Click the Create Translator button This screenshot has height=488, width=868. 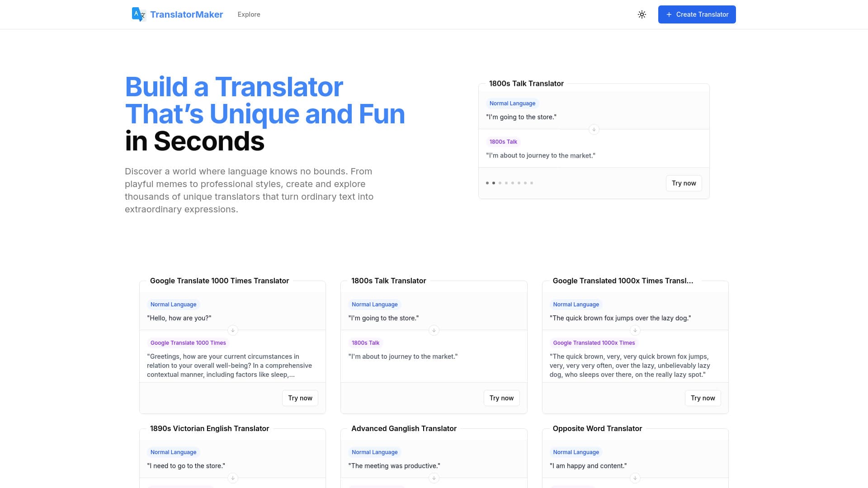click(x=697, y=14)
